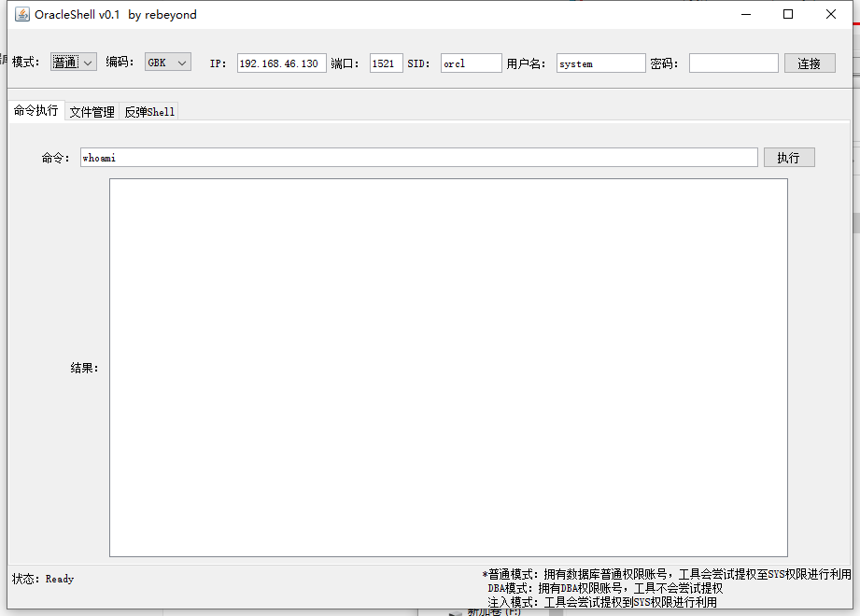Focus the IP address field 192.168.46.130
Screen dimensions: 860x616
point(281,63)
